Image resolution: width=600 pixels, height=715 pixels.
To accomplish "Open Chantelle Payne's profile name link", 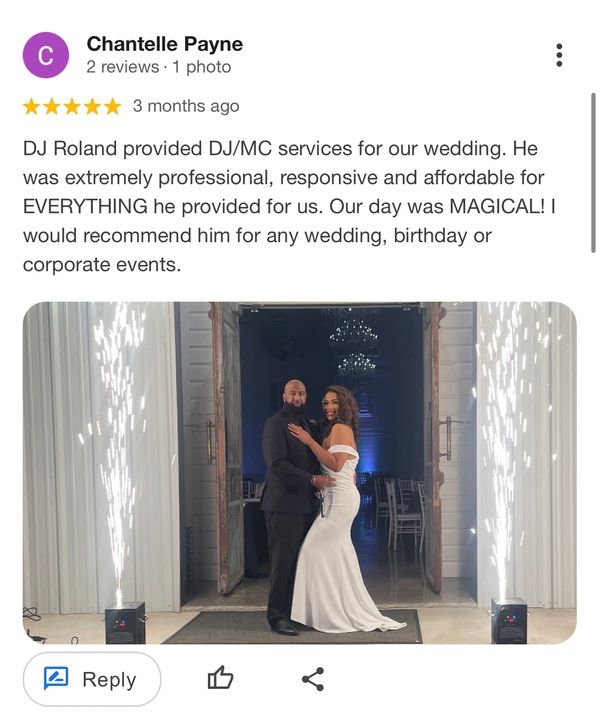I will pyautogui.click(x=165, y=44).
